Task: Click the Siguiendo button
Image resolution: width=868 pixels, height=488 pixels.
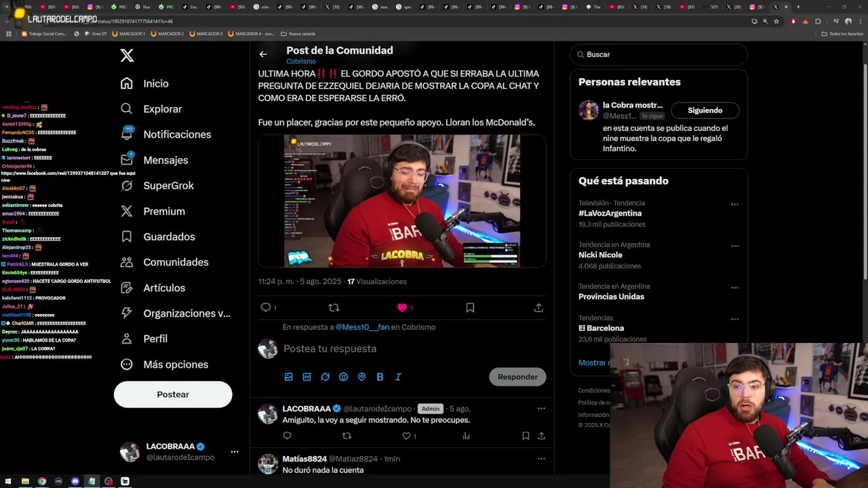Action: click(705, 110)
